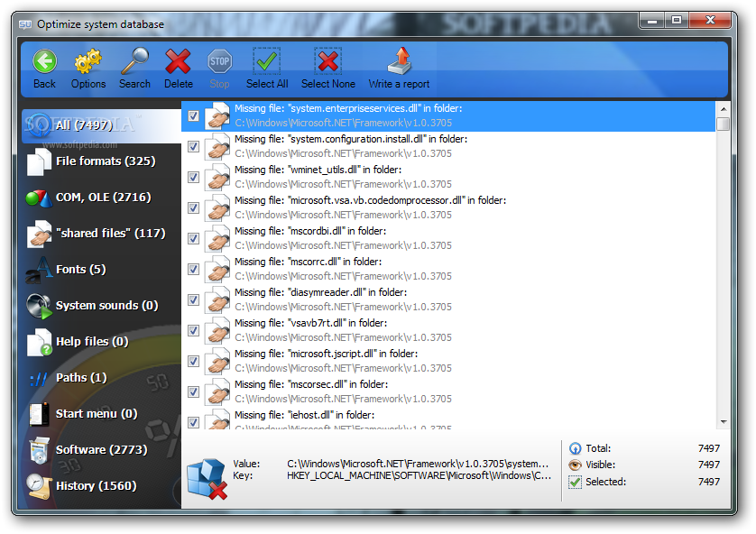756x534 pixels.
Task: Click the Options button label
Action: (88, 84)
